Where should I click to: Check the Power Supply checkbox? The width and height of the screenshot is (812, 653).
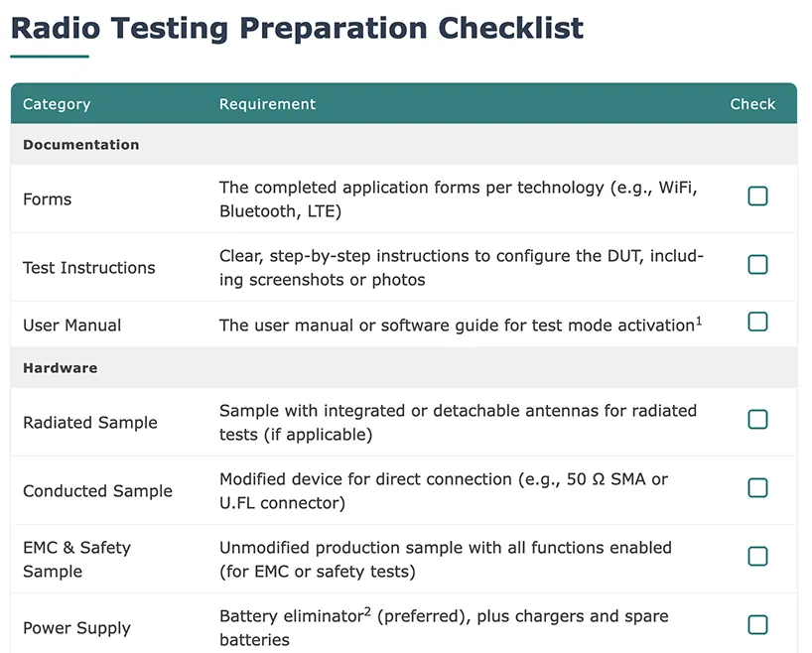point(757,624)
